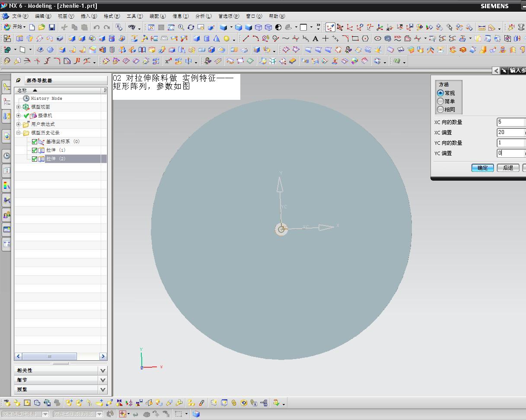This screenshot has height=420, width=526.
Task: Open the rendering style dropdown arrow
Action: point(231,27)
